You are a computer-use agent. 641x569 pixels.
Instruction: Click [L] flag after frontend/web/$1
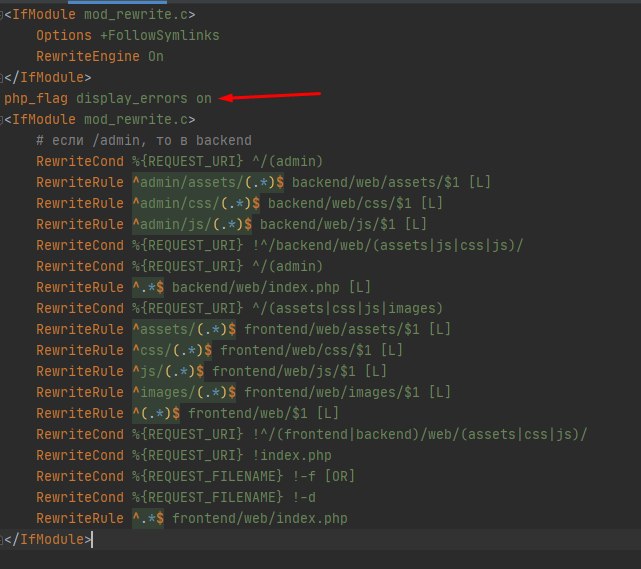328,413
